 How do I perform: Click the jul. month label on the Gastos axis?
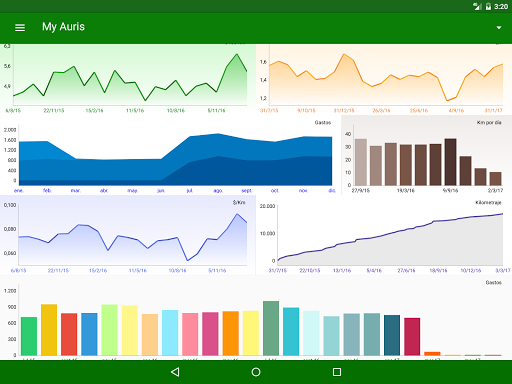point(189,191)
